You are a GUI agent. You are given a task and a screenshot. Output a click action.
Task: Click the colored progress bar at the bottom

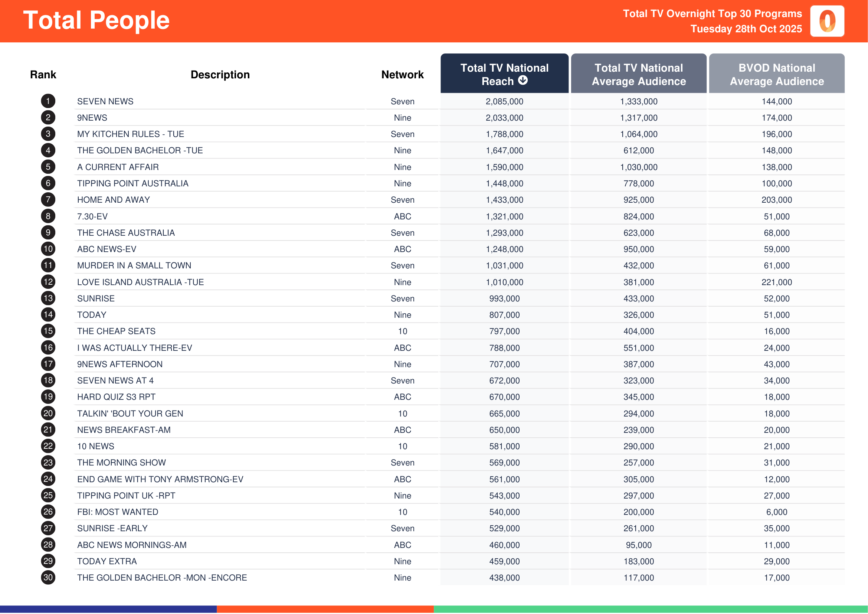[x=434, y=609]
